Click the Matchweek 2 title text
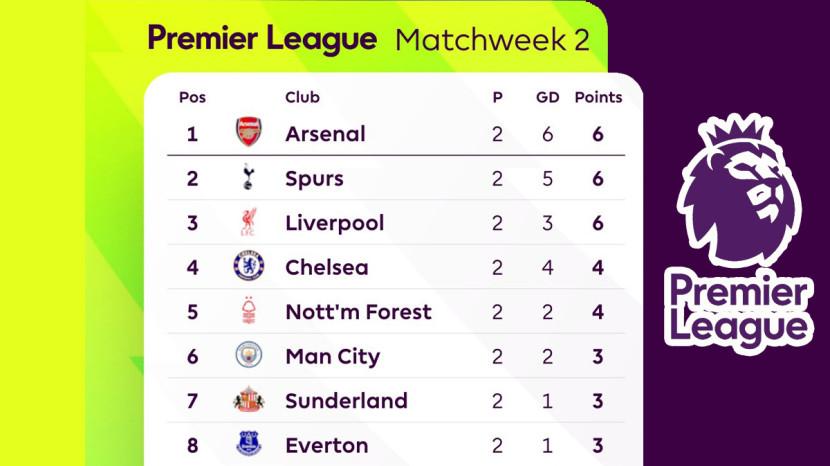Screen dimensions: 830x466 (x=492, y=40)
